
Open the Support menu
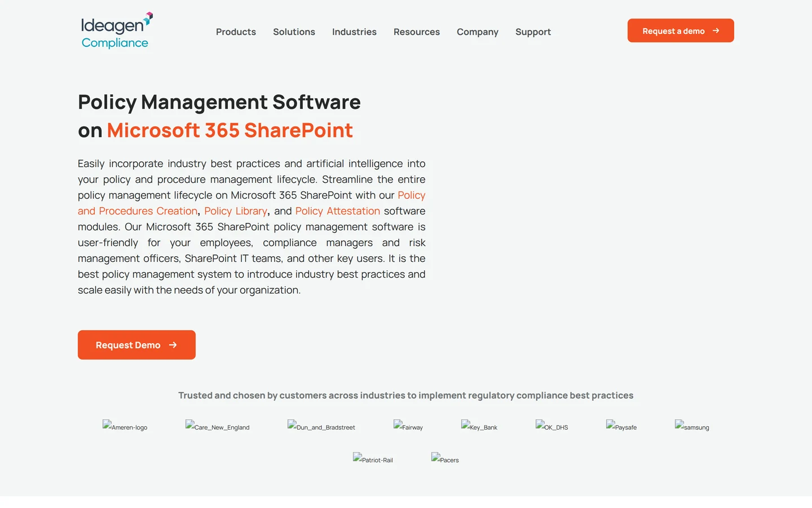(x=533, y=32)
